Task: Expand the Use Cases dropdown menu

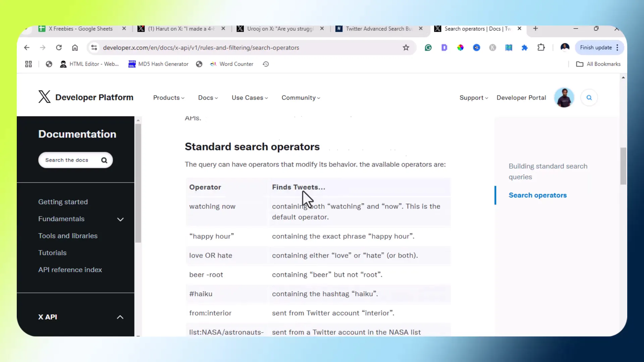Action: tap(250, 98)
